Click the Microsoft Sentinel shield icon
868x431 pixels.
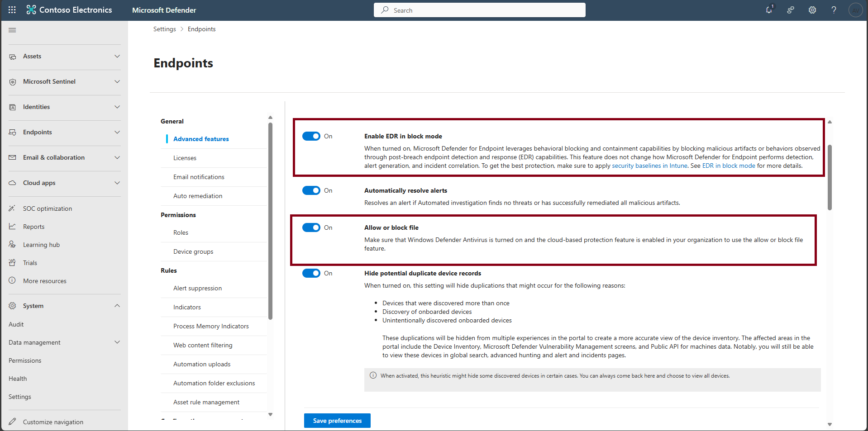[x=13, y=82]
